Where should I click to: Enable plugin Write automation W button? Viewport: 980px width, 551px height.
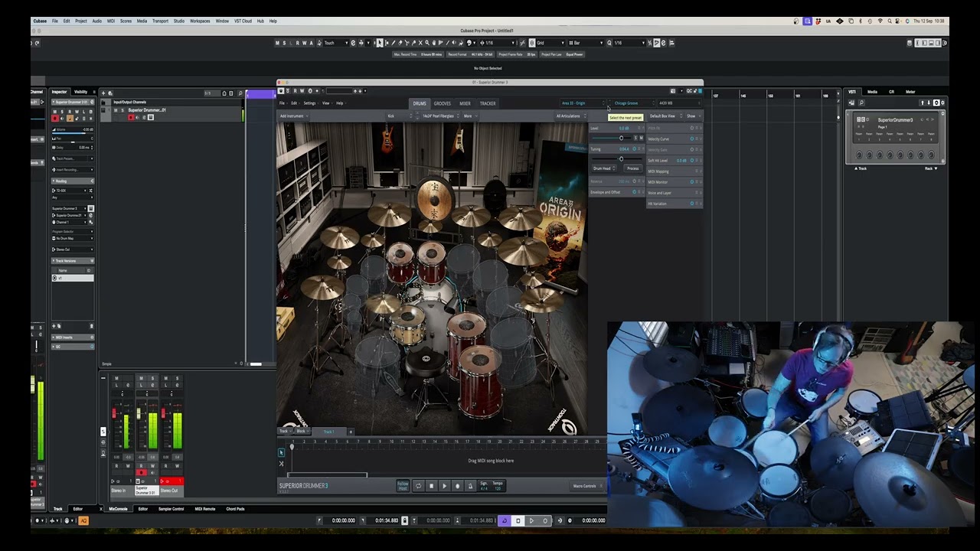(x=302, y=91)
